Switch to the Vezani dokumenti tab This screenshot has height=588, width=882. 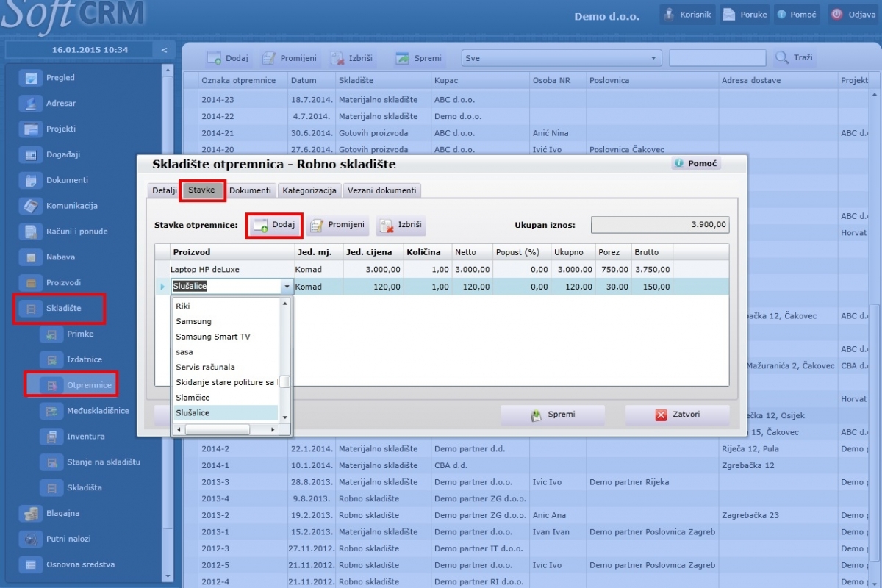click(x=381, y=190)
